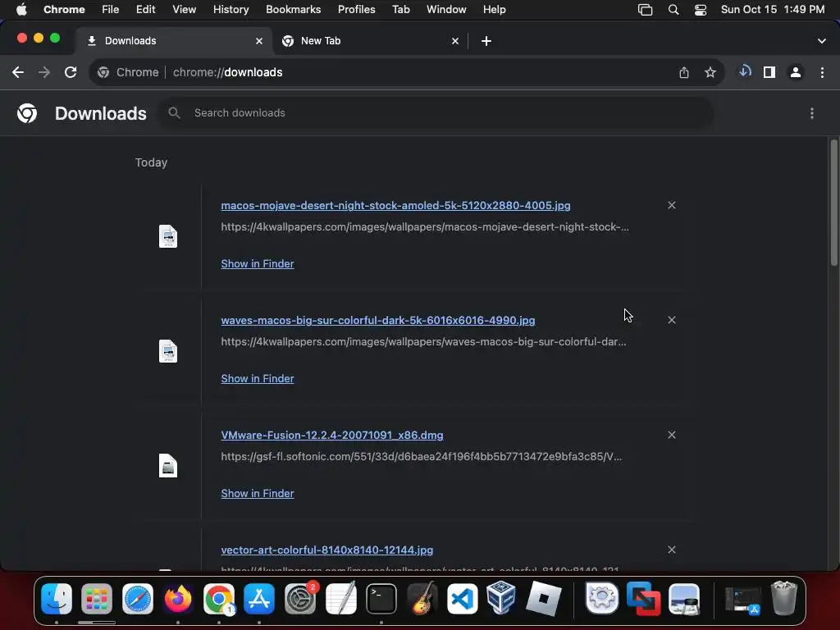
Task: Toggle the Chrome side panel
Action: pyautogui.click(x=769, y=72)
